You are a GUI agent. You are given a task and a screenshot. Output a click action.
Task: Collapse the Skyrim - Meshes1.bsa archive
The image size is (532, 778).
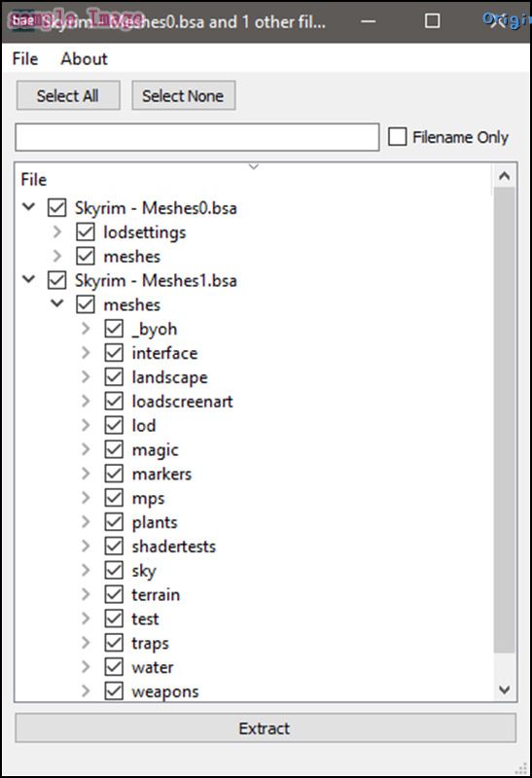point(29,279)
